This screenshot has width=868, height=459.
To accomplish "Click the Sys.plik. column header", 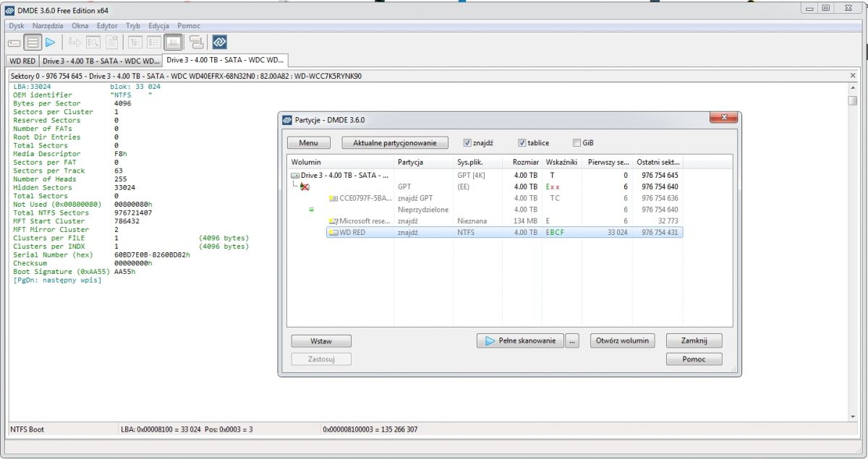I will 477,163.
